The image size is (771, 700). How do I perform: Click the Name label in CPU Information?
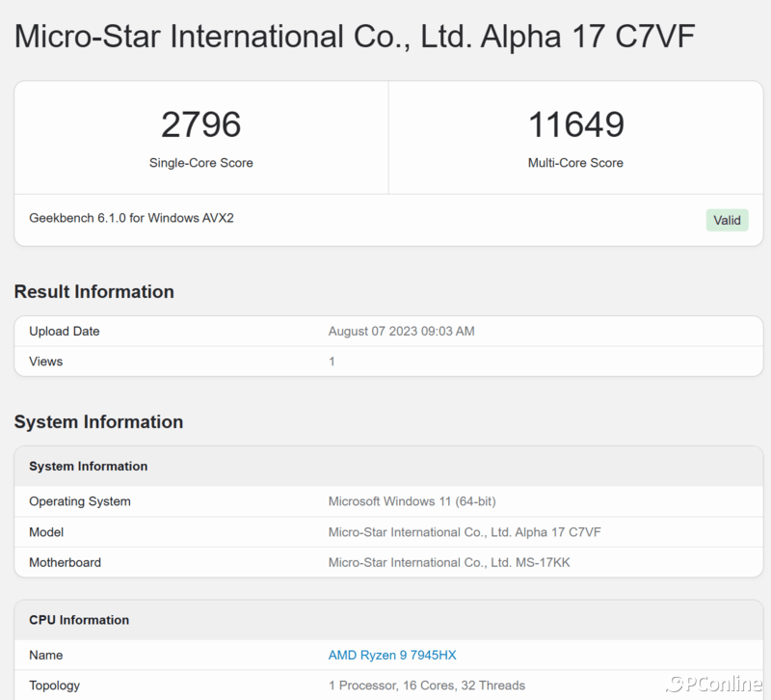pos(45,656)
